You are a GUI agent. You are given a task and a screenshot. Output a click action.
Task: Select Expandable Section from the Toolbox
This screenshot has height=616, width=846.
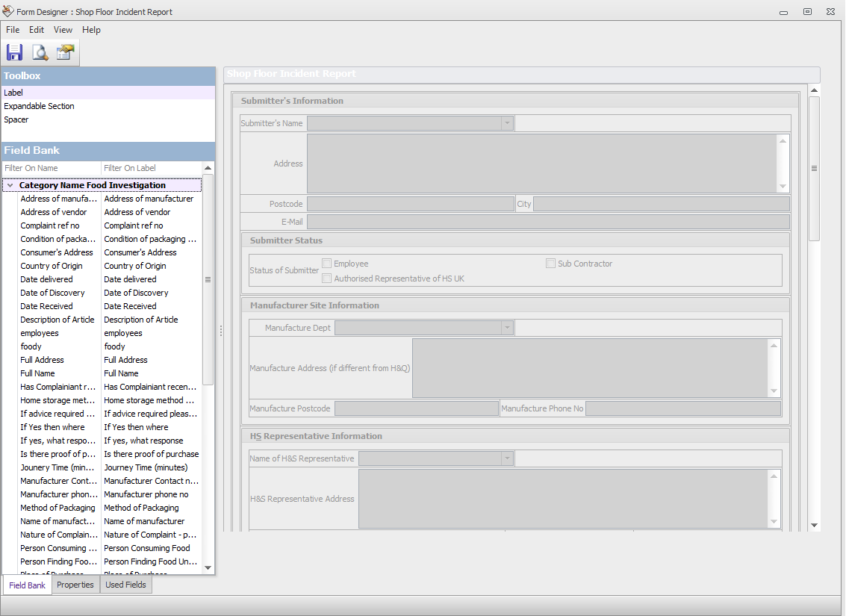pyautogui.click(x=39, y=105)
